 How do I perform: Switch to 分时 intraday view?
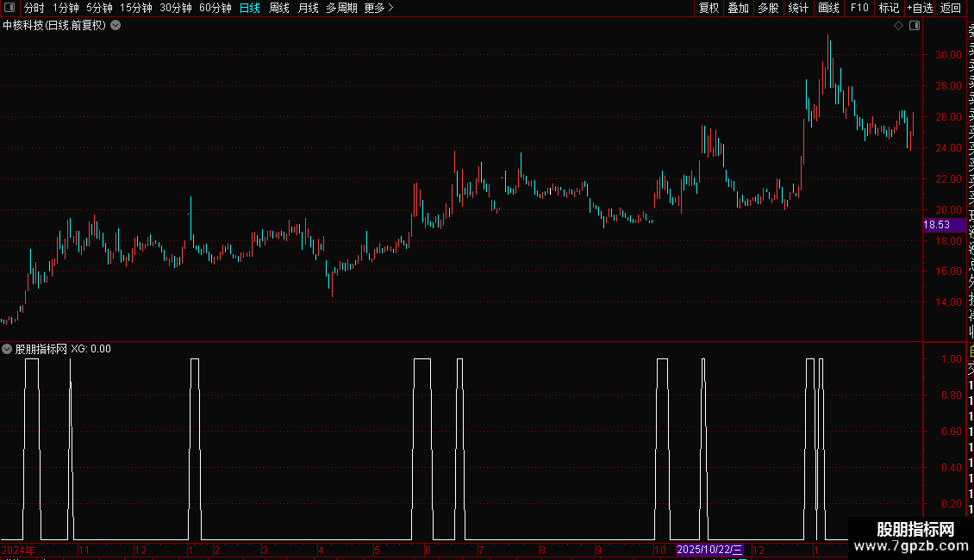point(34,8)
